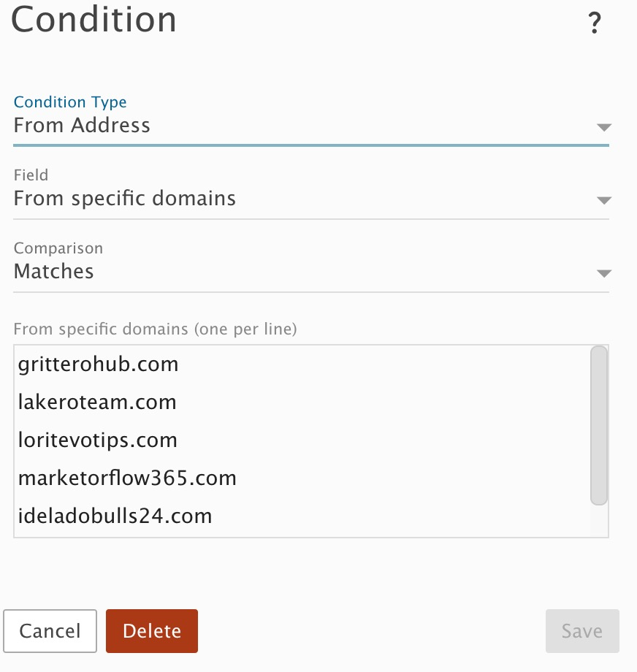Viewport: 637px width, 672px height.
Task: Place cursor on the ideladobulls24.com line
Action: click(x=115, y=516)
